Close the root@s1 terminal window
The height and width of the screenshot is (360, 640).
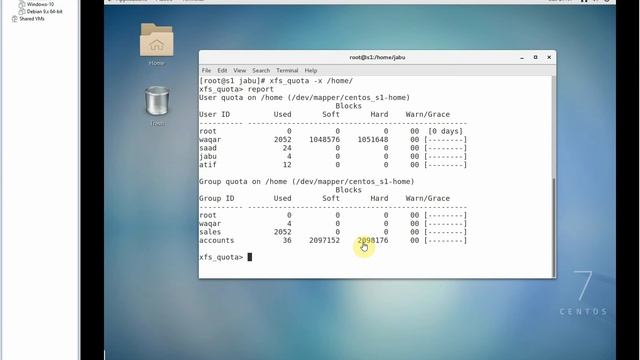[x=549, y=58]
